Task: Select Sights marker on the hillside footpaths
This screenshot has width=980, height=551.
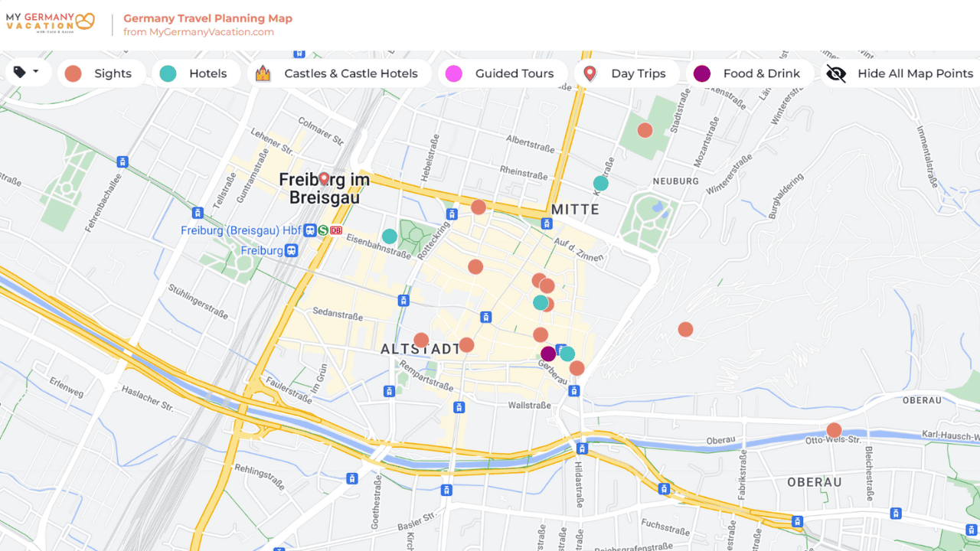Action: (685, 330)
